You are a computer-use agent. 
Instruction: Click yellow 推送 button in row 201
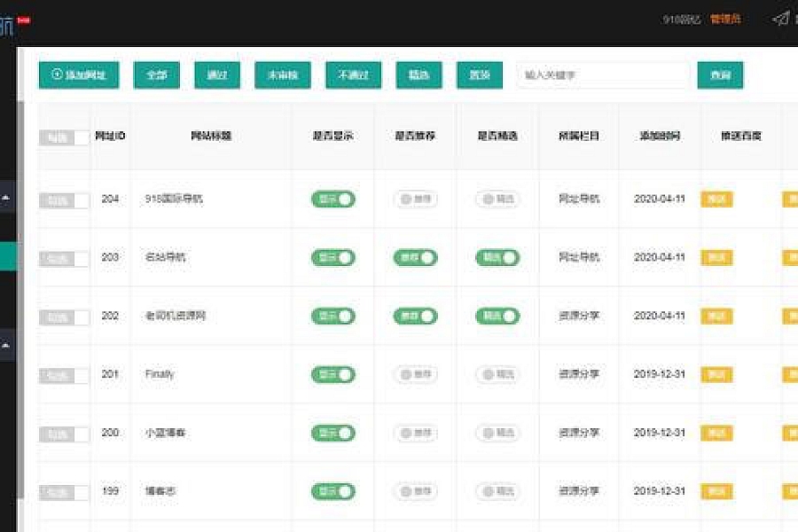tap(716, 375)
